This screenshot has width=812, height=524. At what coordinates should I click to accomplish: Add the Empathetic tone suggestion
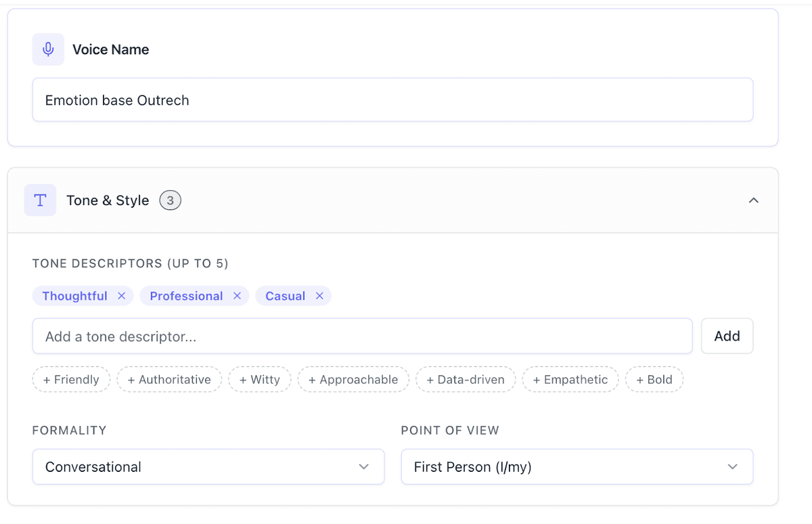coord(570,380)
